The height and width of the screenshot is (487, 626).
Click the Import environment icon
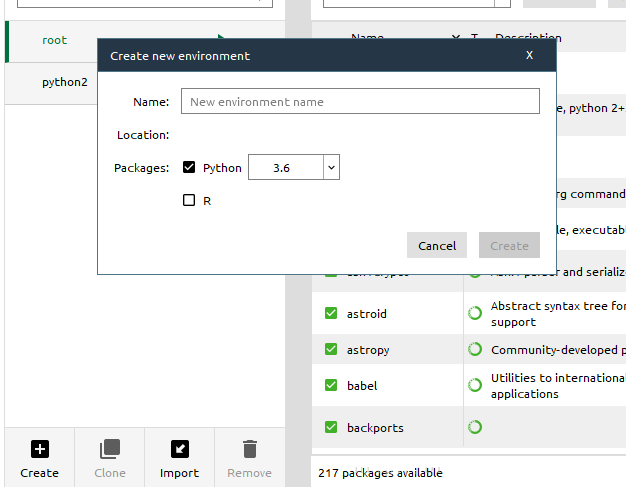point(180,449)
